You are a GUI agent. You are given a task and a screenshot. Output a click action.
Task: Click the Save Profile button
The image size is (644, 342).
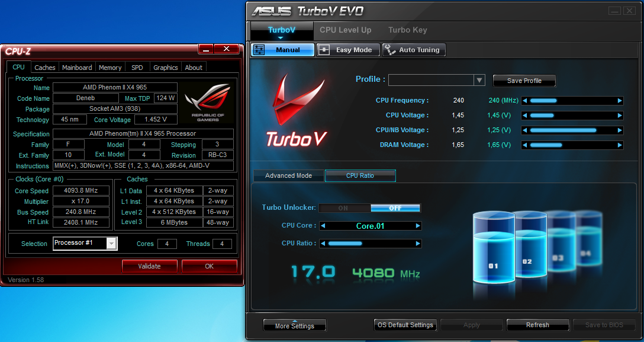coord(524,81)
